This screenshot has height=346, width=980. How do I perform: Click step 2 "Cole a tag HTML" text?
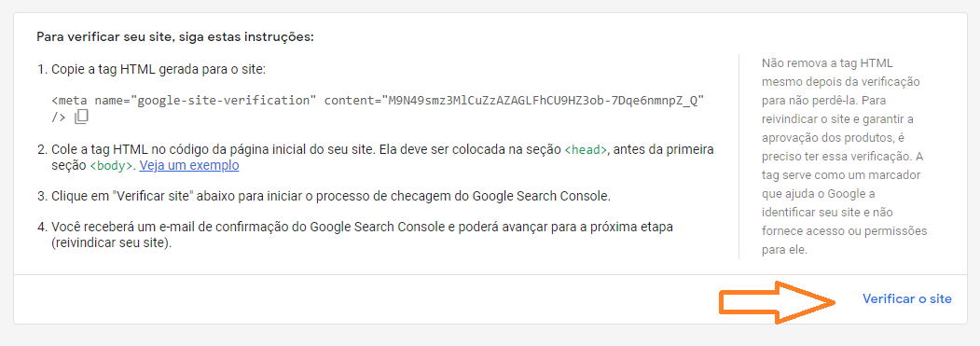[377, 158]
